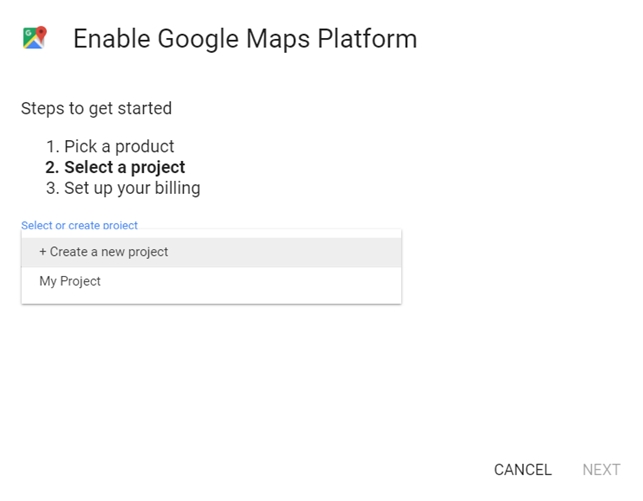
Task: Click the word 'product' in step one
Action: click(x=146, y=147)
